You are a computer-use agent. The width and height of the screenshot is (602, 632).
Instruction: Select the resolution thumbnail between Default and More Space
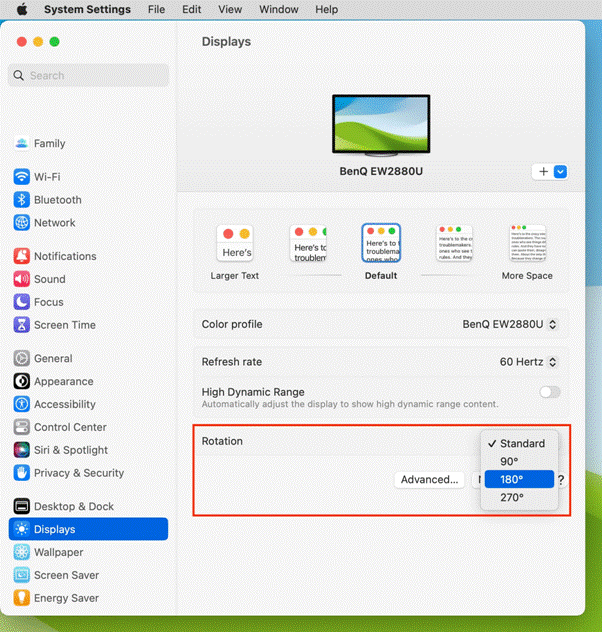[x=455, y=243]
